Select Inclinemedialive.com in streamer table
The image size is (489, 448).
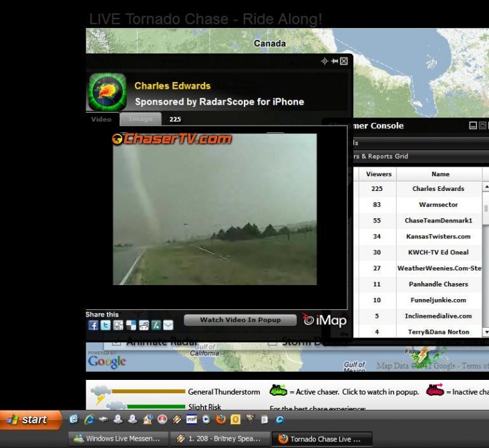(420, 316)
